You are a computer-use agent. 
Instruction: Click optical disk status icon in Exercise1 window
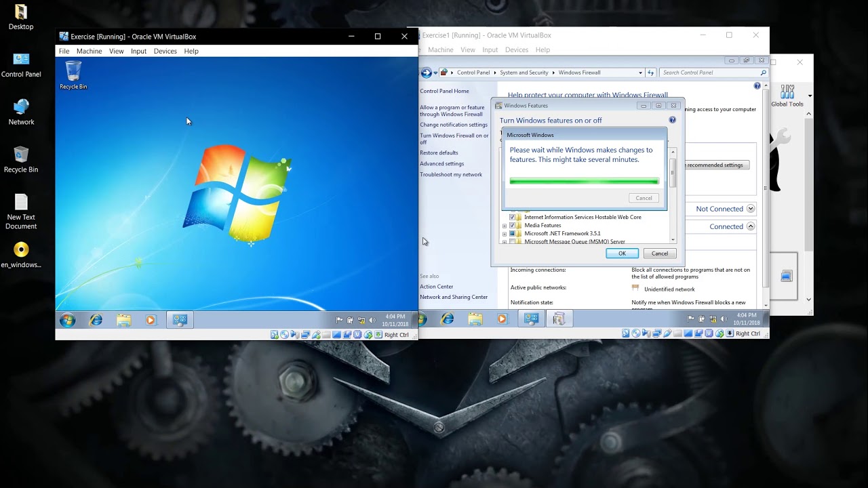pos(635,333)
